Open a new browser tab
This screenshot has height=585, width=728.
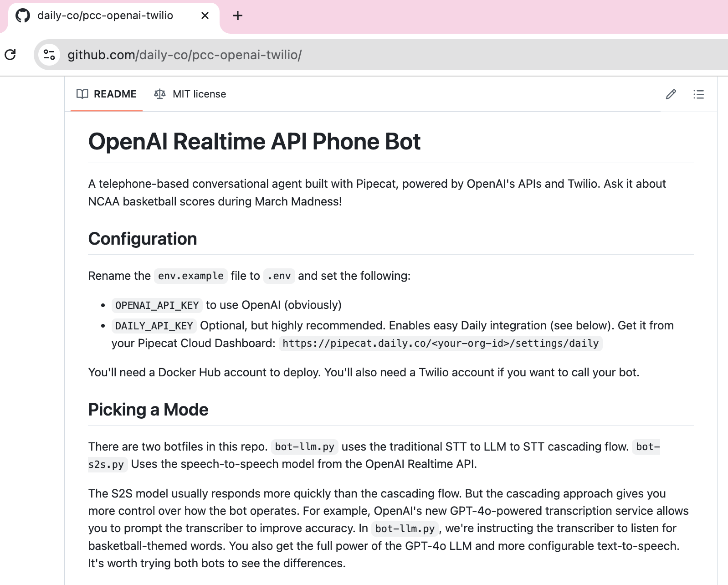coord(237,15)
